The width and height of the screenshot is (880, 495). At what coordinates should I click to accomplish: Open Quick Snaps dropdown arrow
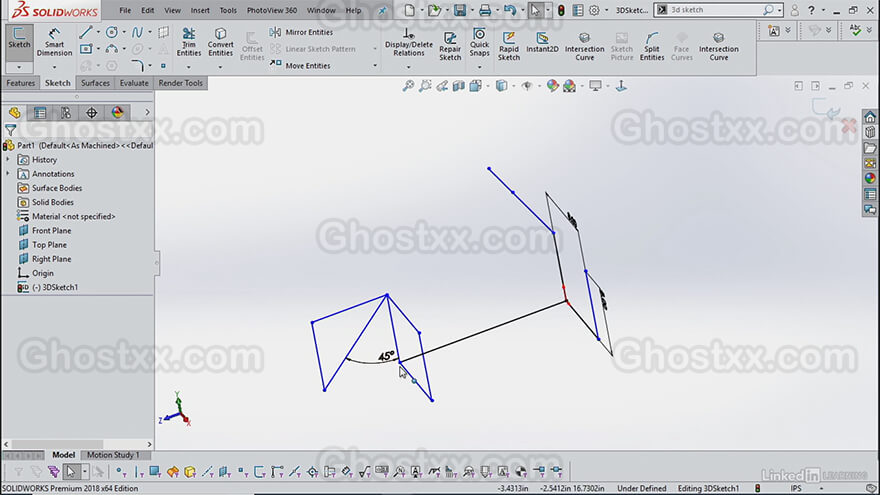point(479,67)
